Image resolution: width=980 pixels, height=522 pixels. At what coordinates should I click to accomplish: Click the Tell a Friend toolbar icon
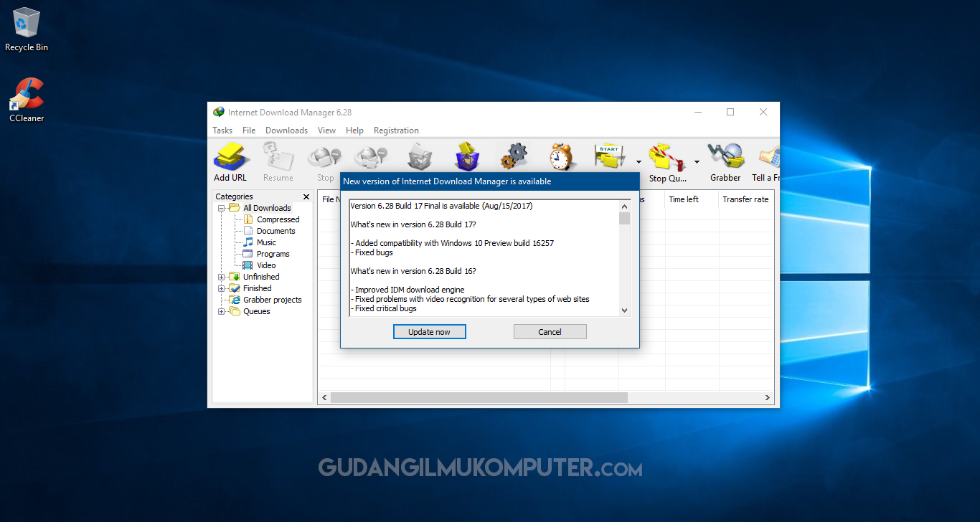[x=768, y=157]
